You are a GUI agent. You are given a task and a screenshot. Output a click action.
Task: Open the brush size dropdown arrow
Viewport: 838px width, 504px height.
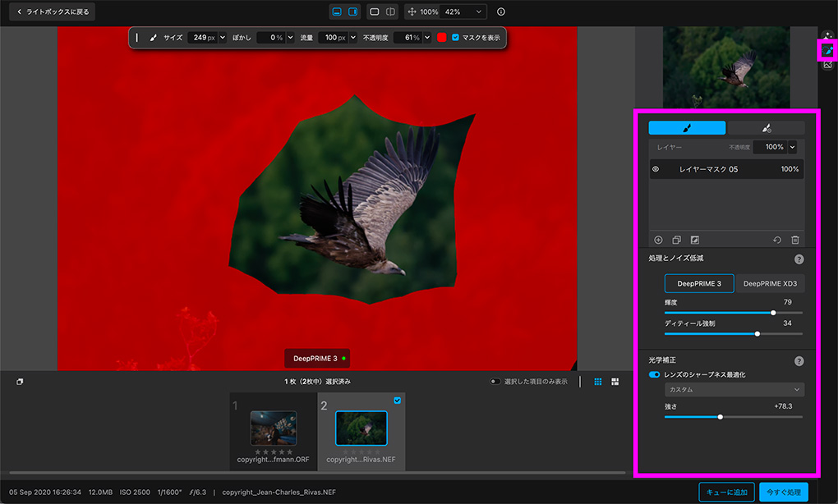(222, 38)
